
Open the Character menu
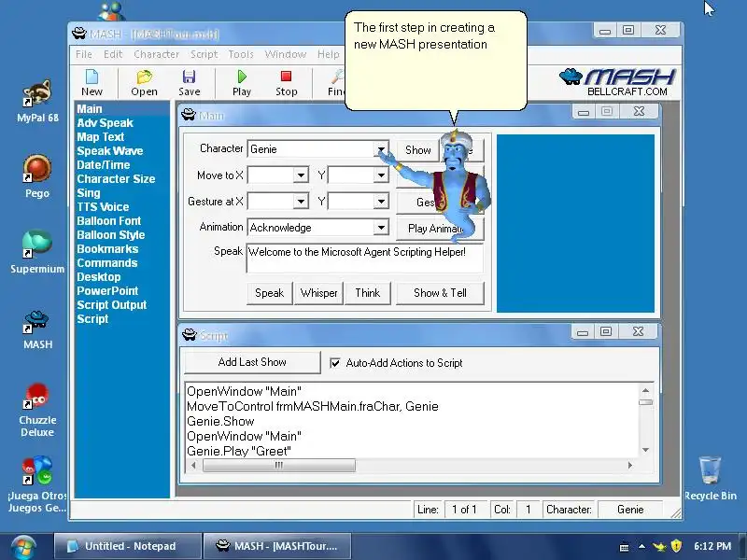point(156,54)
